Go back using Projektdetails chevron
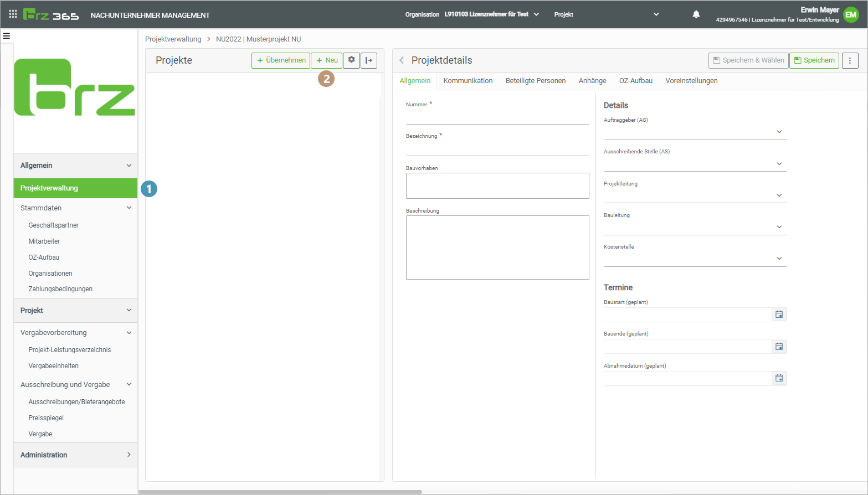The image size is (868, 495). coord(402,60)
